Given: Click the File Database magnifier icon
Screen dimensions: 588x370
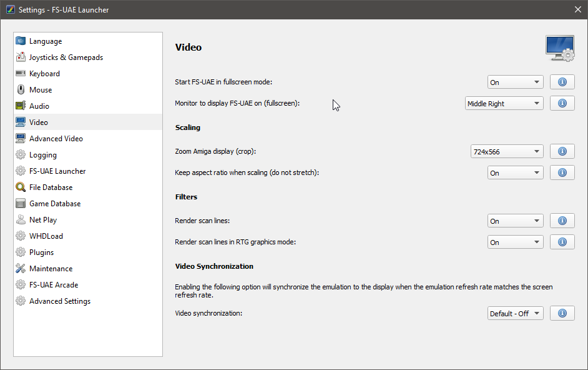Looking at the screenshot, I should click(x=21, y=187).
